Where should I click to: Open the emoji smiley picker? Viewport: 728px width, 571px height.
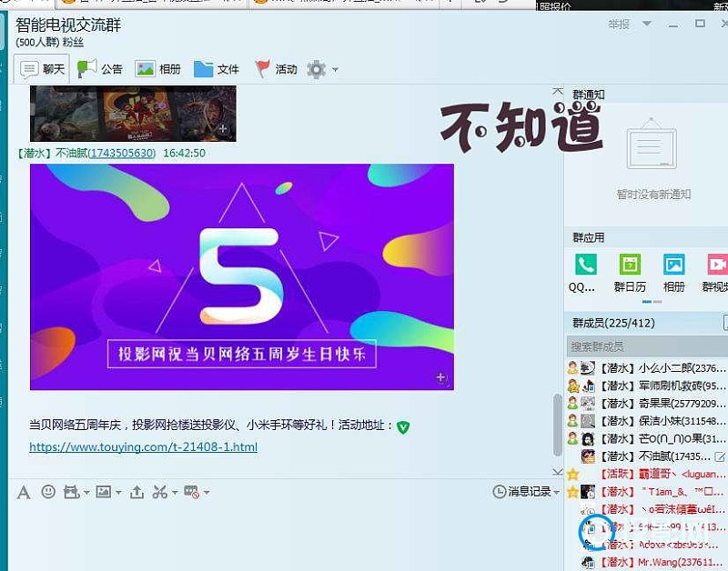[48, 492]
